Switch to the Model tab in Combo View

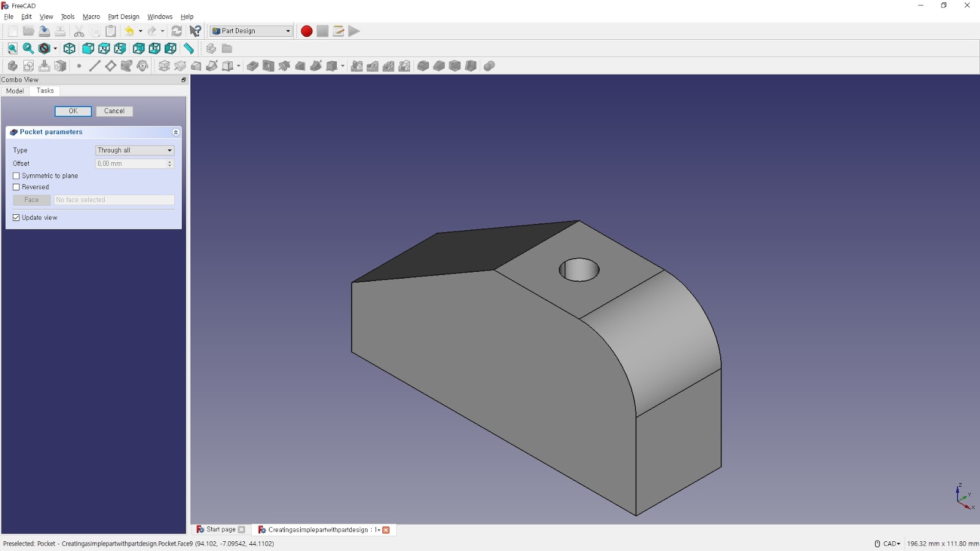point(15,91)
